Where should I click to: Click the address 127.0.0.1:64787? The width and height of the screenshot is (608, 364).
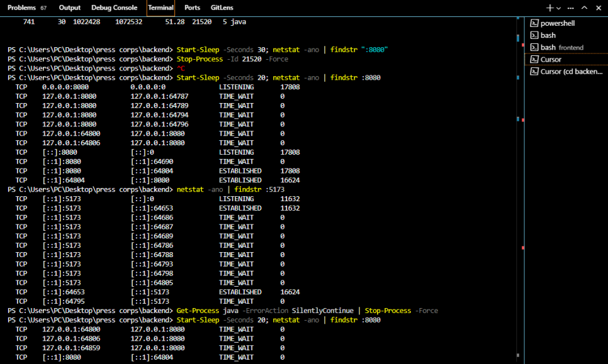click(x=159, y=96)
